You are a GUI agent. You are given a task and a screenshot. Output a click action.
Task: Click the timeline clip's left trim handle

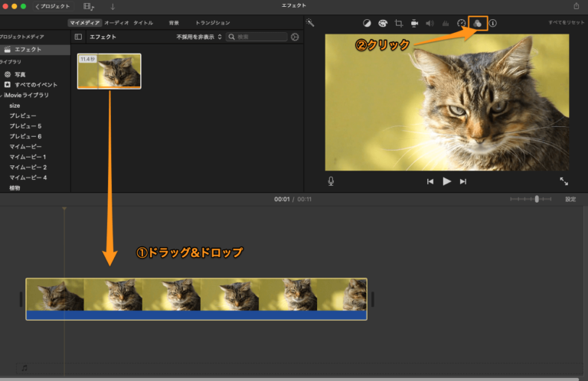(x=21, y=299)
